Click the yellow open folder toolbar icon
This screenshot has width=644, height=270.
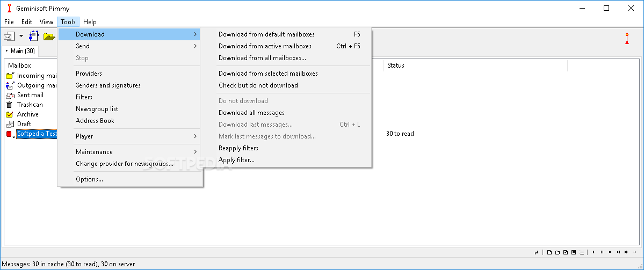pyautogui.click(x=49, y=37)
